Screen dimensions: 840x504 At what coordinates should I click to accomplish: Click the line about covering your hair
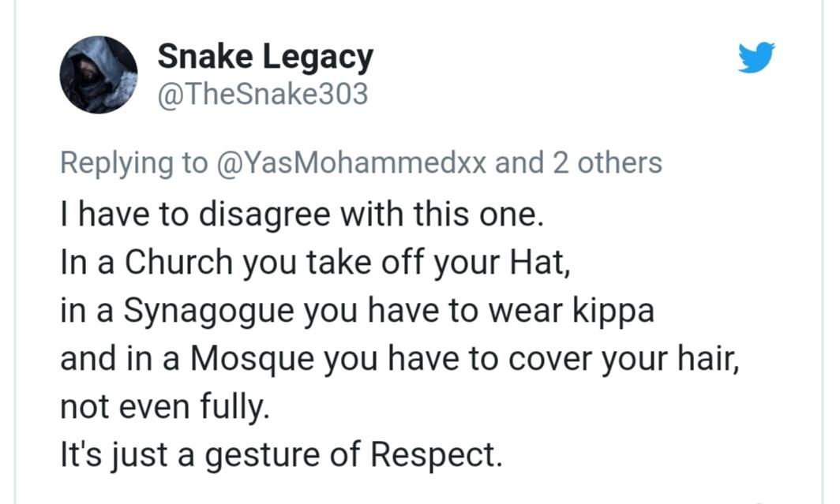pyautogui.click(x=399, y=359)
